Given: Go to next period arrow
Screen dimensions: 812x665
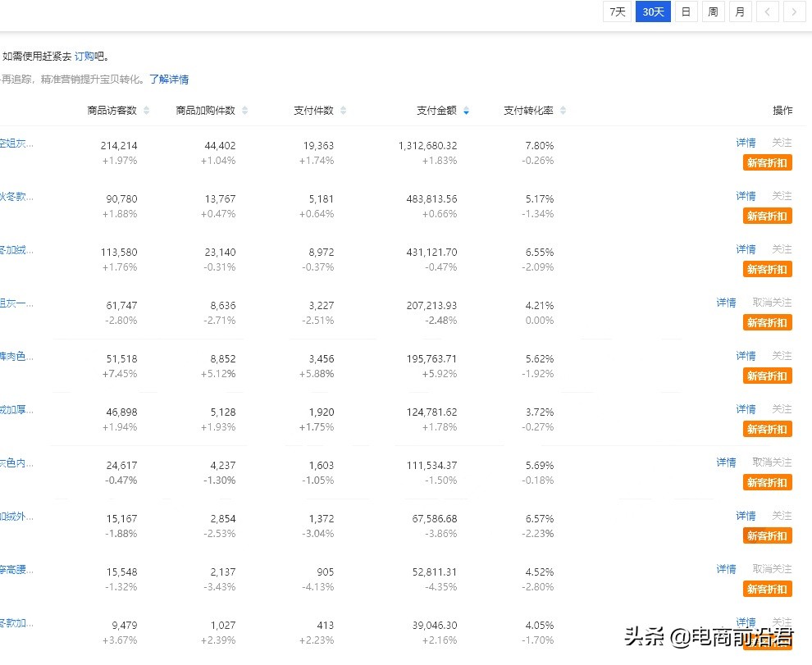Looking at the screenshot, I should tap(794, 12).
